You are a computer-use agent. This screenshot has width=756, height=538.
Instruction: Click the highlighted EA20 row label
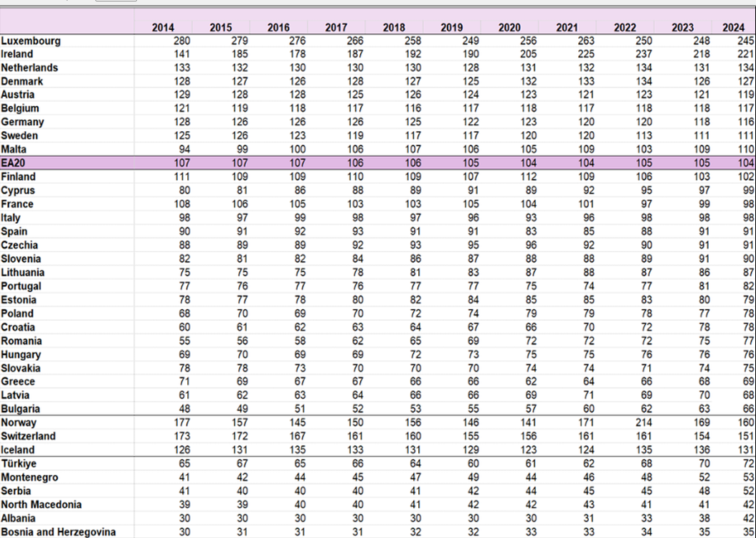[13, 163]
